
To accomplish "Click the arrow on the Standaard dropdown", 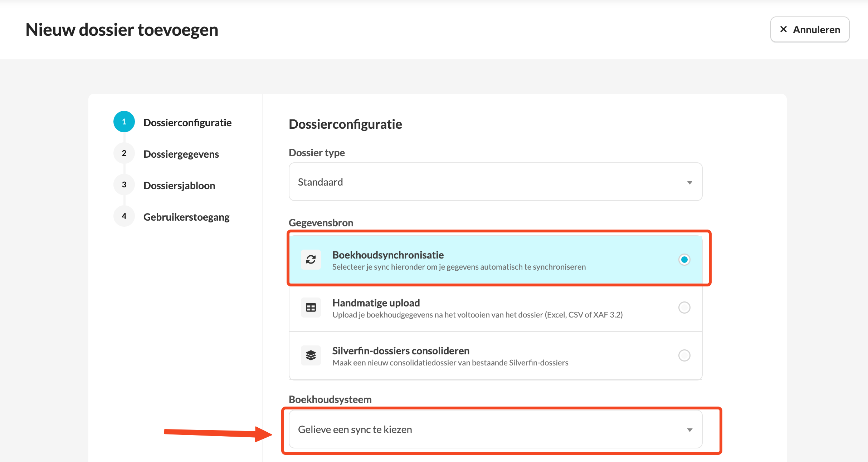I will pos(689,182).
